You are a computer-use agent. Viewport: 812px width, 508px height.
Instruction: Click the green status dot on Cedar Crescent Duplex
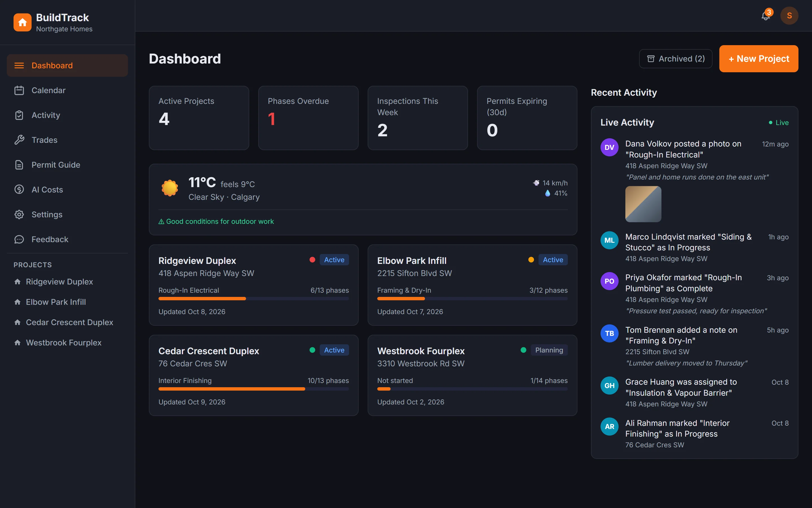312,350
